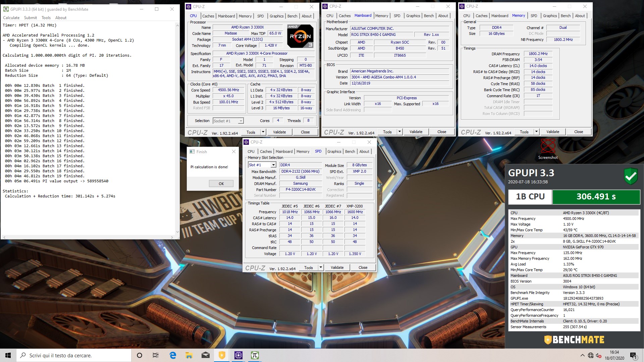Click Close in CPU-Z Mainboard window
644x362 pixels.
pos(442,132)
